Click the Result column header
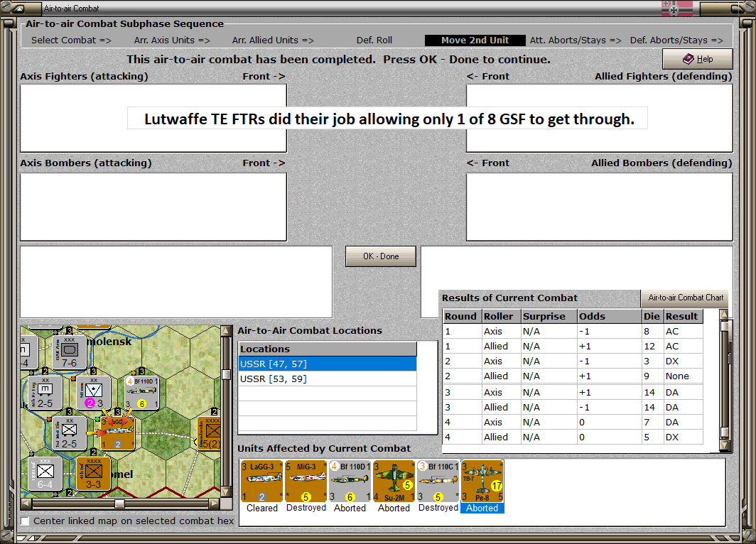 pyautogui.click(x=684, y=317)
